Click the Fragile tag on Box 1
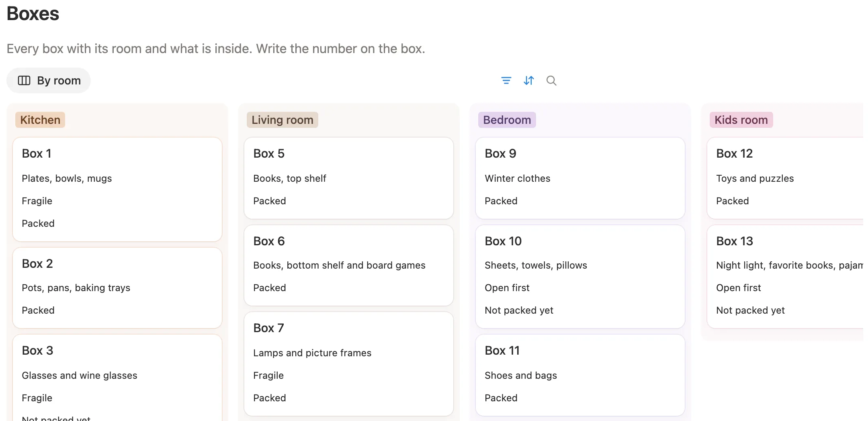 click(37, 201)
